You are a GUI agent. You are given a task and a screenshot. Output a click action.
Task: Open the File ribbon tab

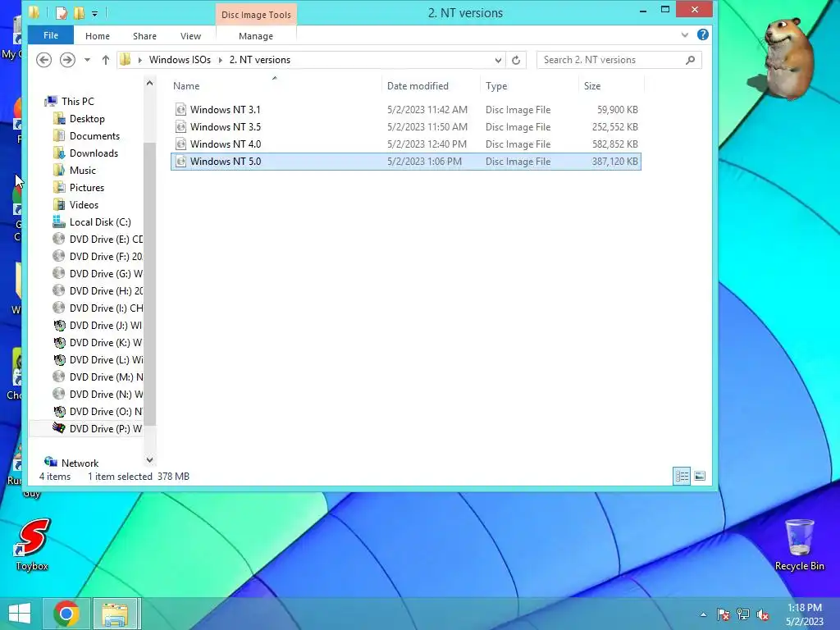(x=51, y=35)
